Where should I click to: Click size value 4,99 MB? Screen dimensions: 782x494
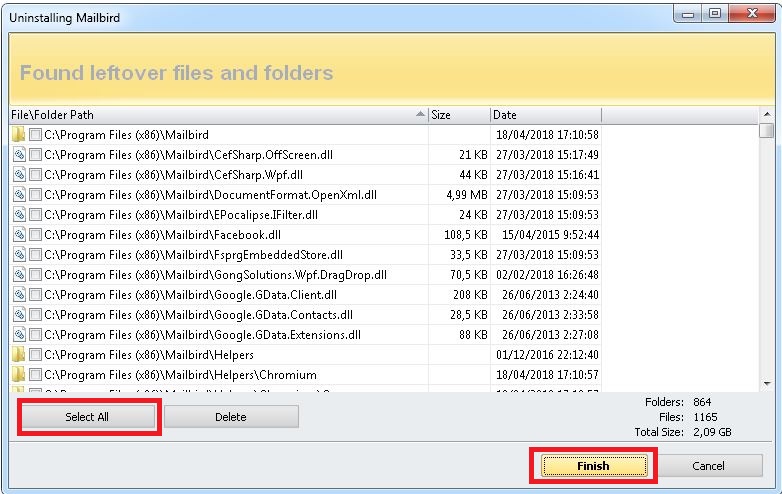(467, 194)
